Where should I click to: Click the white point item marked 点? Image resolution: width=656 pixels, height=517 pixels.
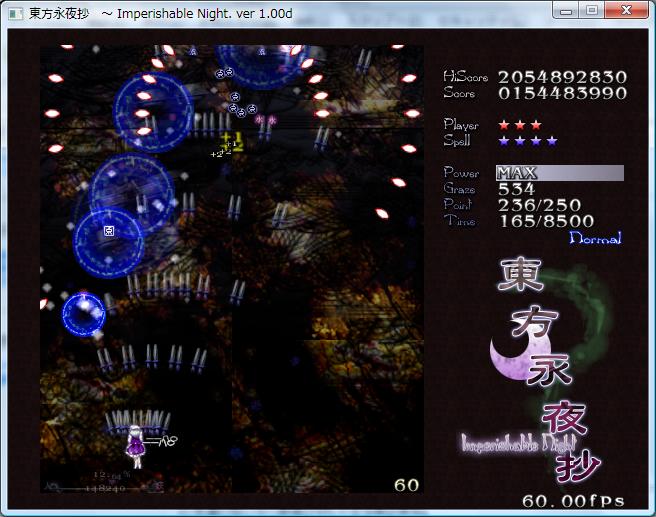coord(109,231)
